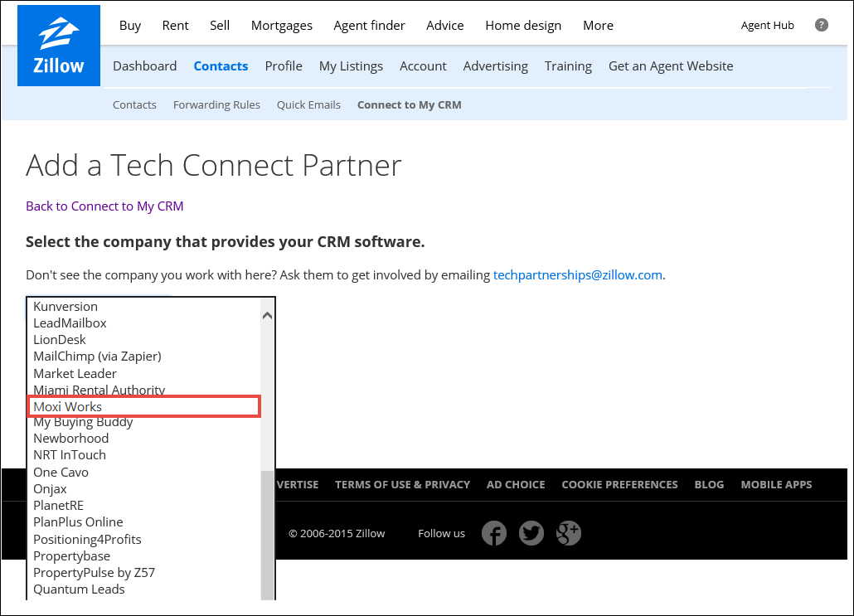Switch to the Dashboard tab
Viewport: 854px width, 616px height.
145,65
